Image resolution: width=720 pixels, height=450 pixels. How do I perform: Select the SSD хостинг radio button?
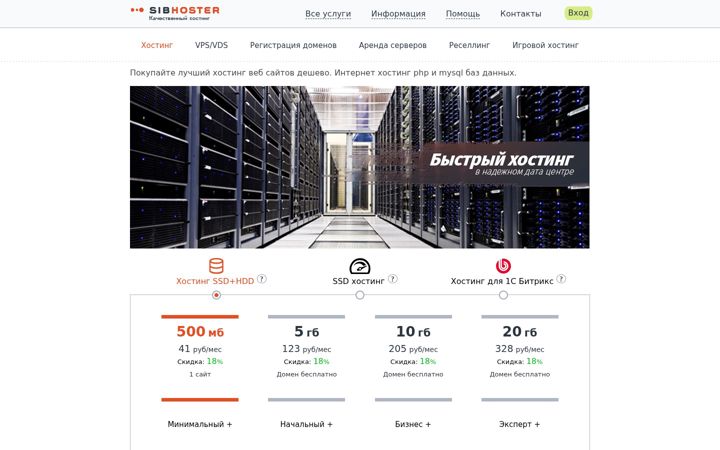coord(360,295)
